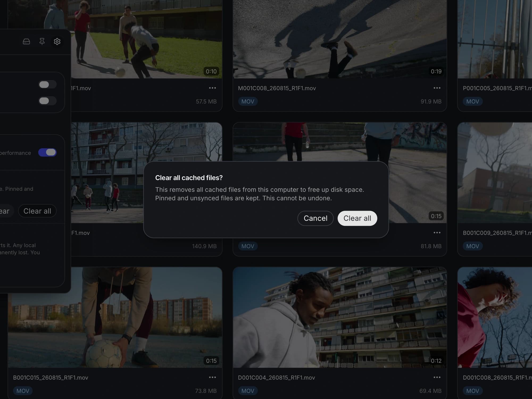Screen dimensions: 532x399
Task: Click the MOV tag on D001C008 clip
Action: (x=473, y=391)
